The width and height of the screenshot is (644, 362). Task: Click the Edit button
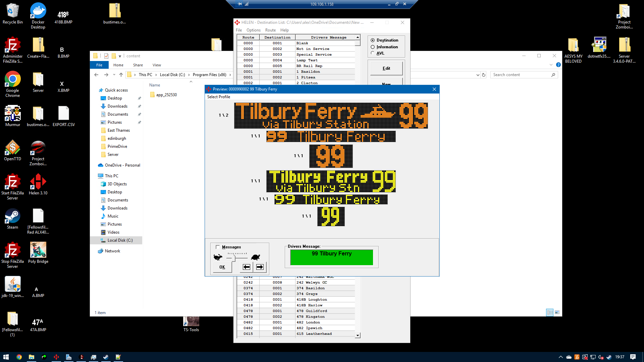point(386,68)
